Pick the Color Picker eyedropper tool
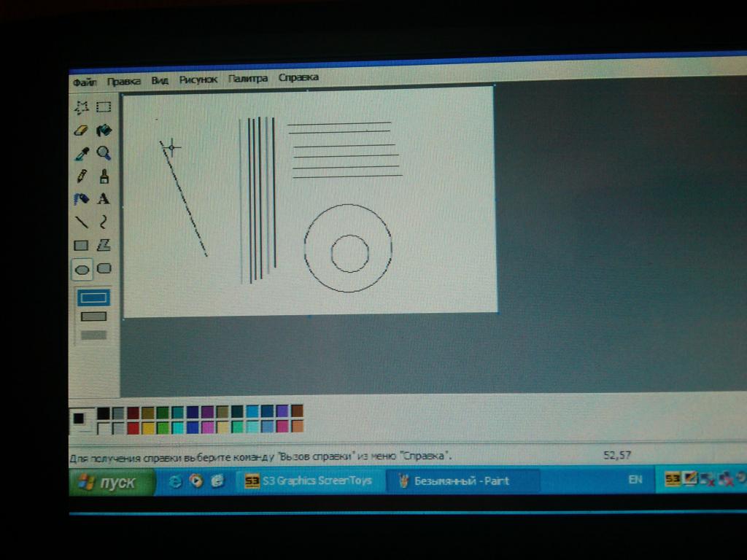Viewport: 747px width, 560px height. 81,153
